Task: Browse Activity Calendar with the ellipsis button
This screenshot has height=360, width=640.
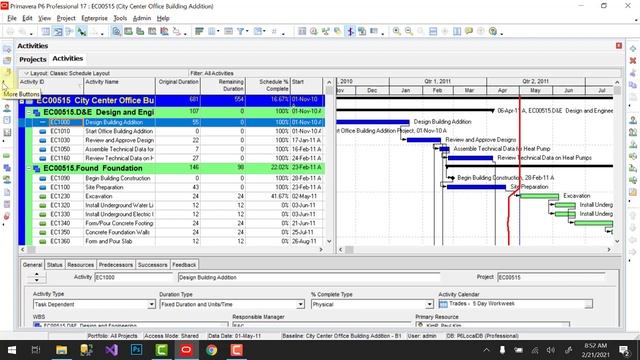Action: [588, 304]
